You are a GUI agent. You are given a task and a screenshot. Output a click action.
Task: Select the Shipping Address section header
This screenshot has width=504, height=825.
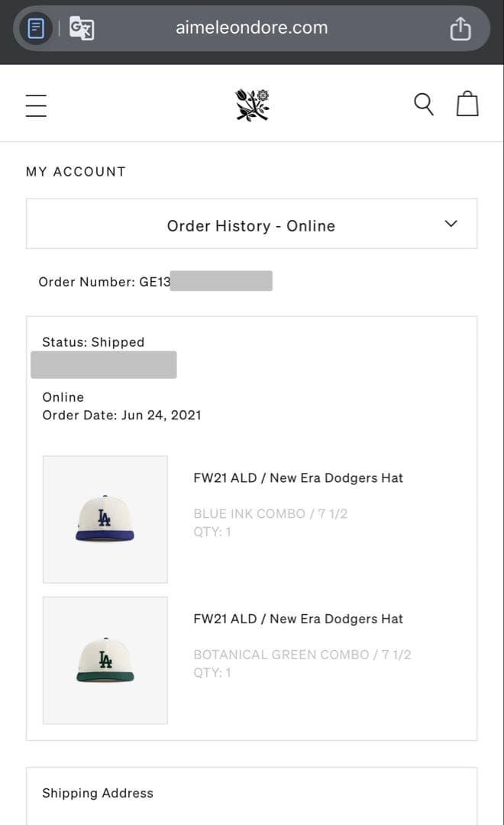coord(98,793)
